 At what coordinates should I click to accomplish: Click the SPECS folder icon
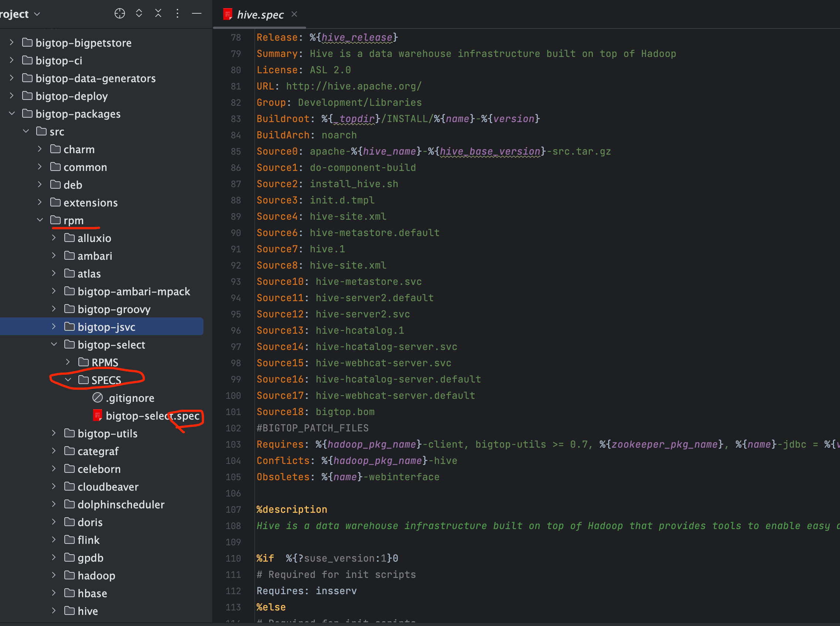tap(83, 380)
